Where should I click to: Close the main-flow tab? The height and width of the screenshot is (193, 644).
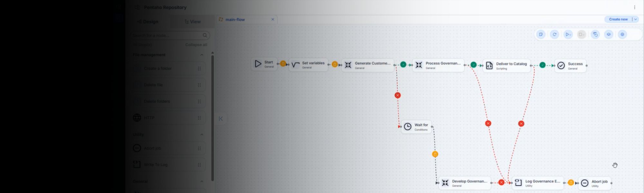(273, 19)
